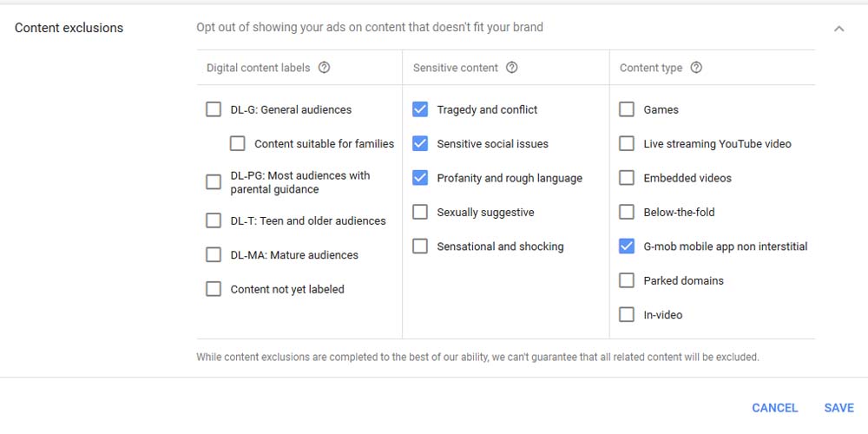Enable Sensational and shocking exclusion
This screenshot has height=434, width=868.
420,247
